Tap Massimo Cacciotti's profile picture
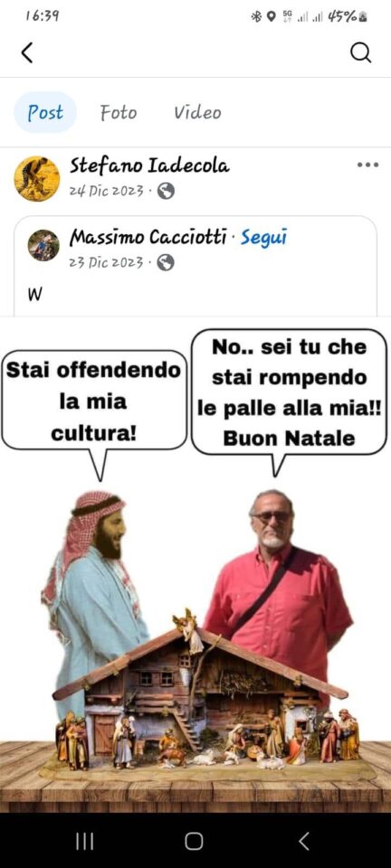Viewport: 391px width, 868px height. point(43,245)
